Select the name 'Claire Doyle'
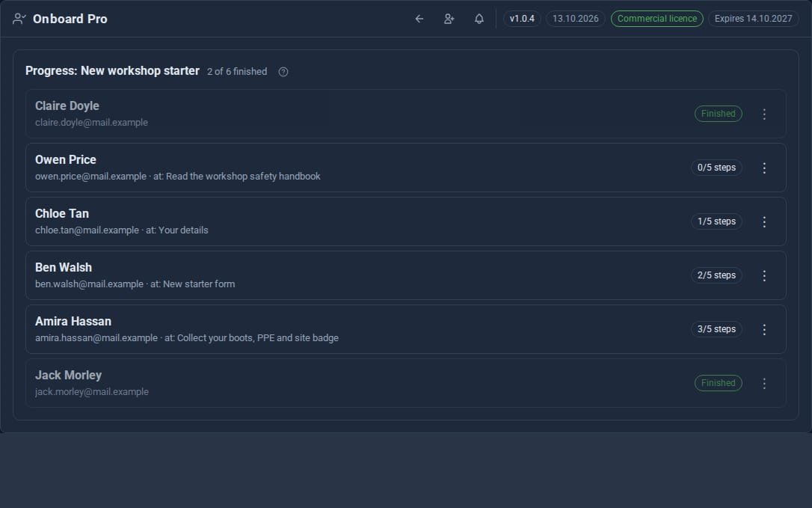Image resolution: width=812 pixels, height=508 pixels. [x=67, y=105]
